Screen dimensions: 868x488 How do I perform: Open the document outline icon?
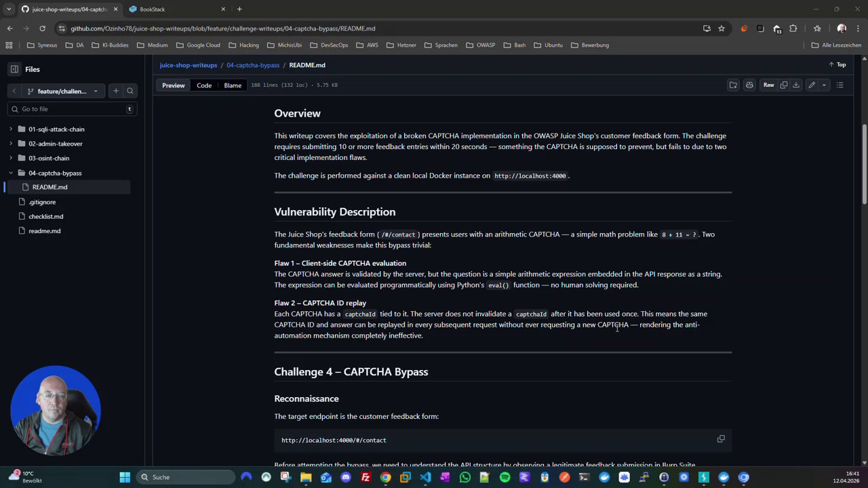840,85
